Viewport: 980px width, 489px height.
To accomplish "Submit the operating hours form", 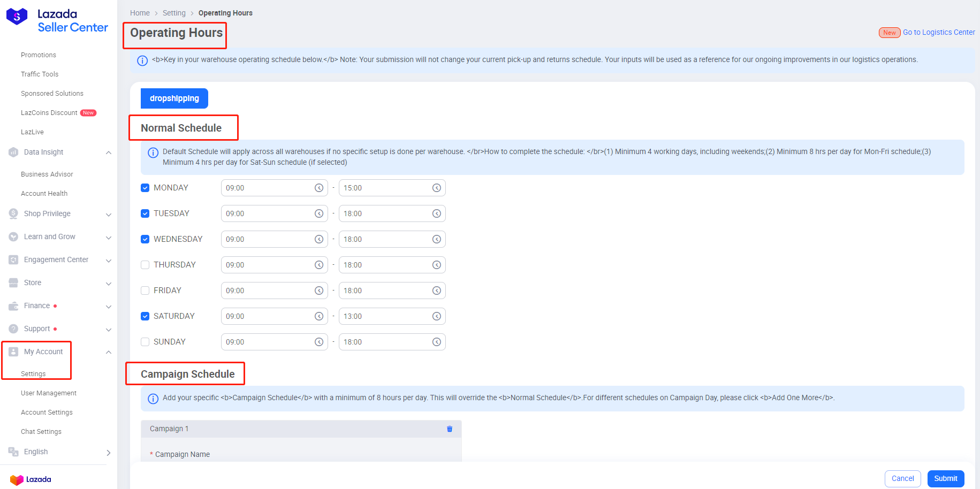I will coord(945,478).
